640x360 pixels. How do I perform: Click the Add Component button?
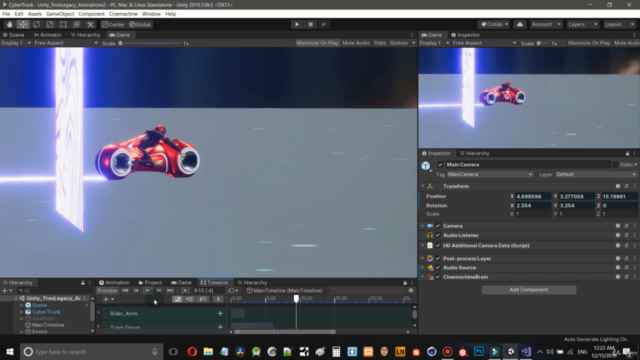tap(529, 290)
